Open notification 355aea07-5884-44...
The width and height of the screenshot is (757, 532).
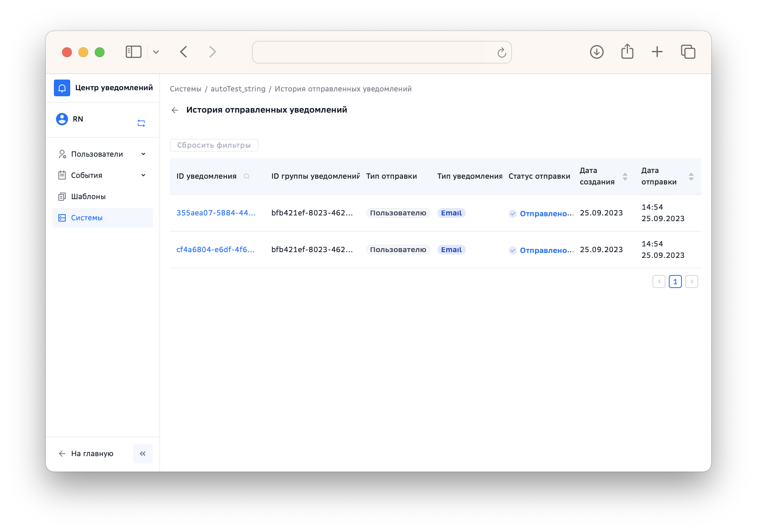216,213
